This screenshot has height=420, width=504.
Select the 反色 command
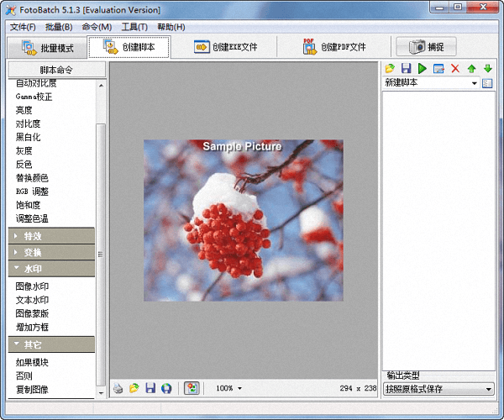(x=24, y=164)
